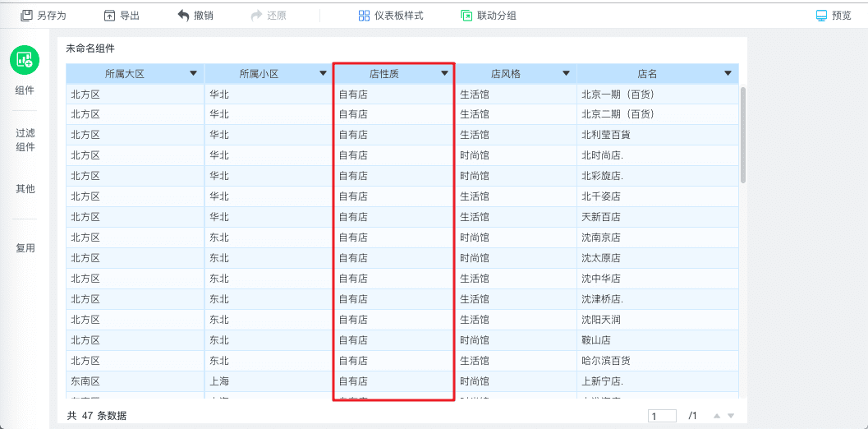The height and width of the screenshot is (429, 868).
Task: Click the cell 北利莹百貨
Action: click(657, 135)
